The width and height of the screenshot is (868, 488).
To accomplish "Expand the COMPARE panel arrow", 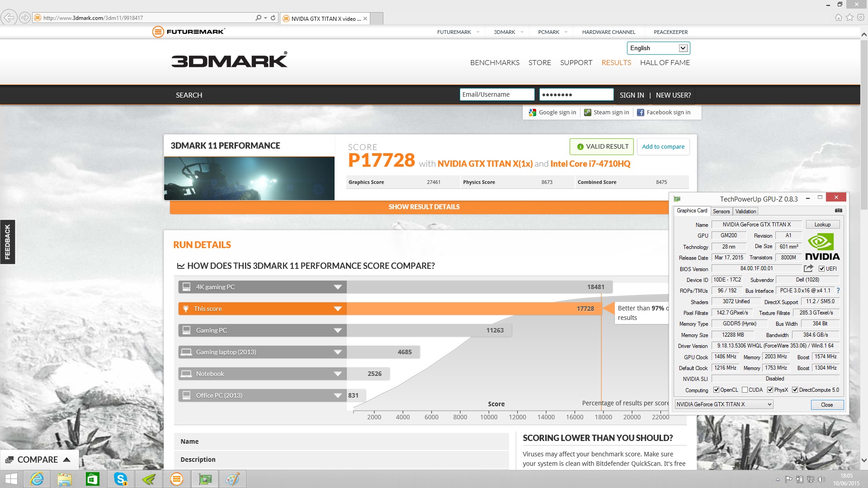I will (67, 460).
